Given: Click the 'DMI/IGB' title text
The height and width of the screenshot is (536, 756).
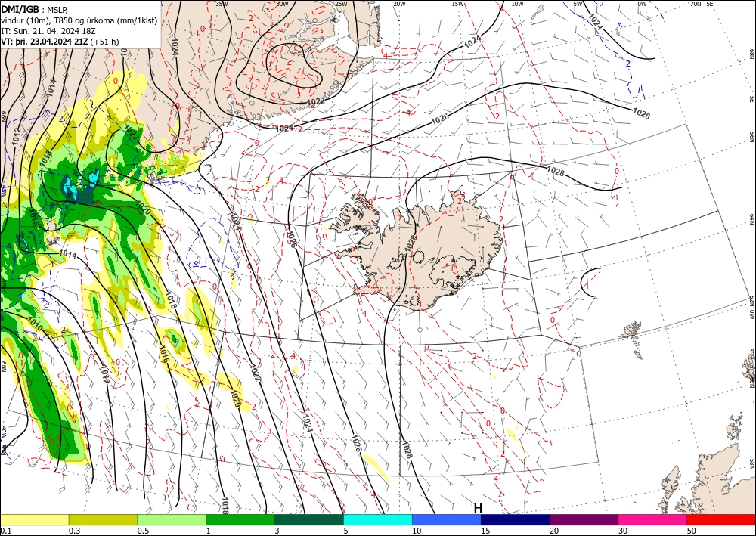Looking at the screenshot, I should [x=20, y=8].
